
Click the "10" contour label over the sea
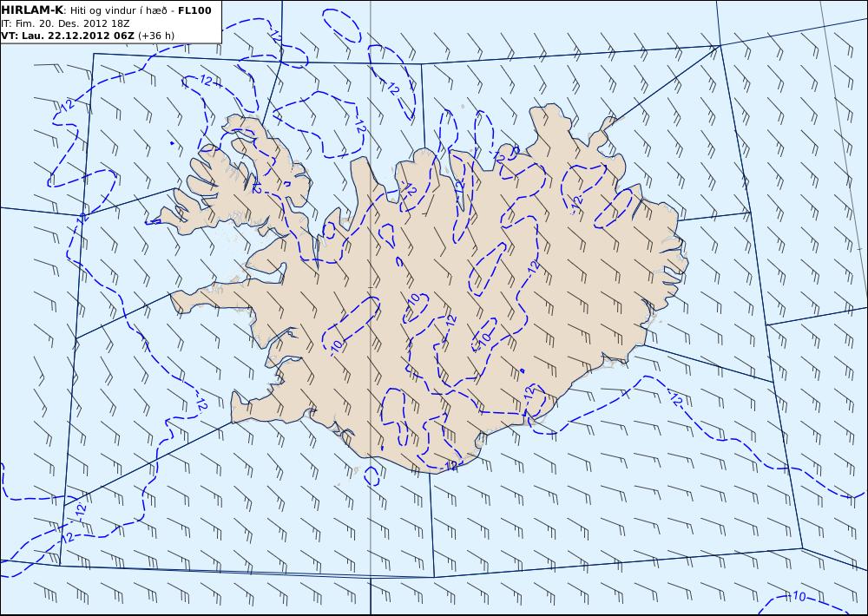click(799, 597)
